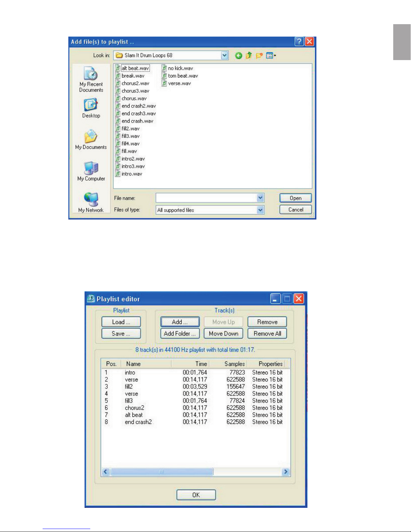This screenshot has width=411, height=532.
Task: Expand the Look in folder dropdown
Action: coord(224,55)
